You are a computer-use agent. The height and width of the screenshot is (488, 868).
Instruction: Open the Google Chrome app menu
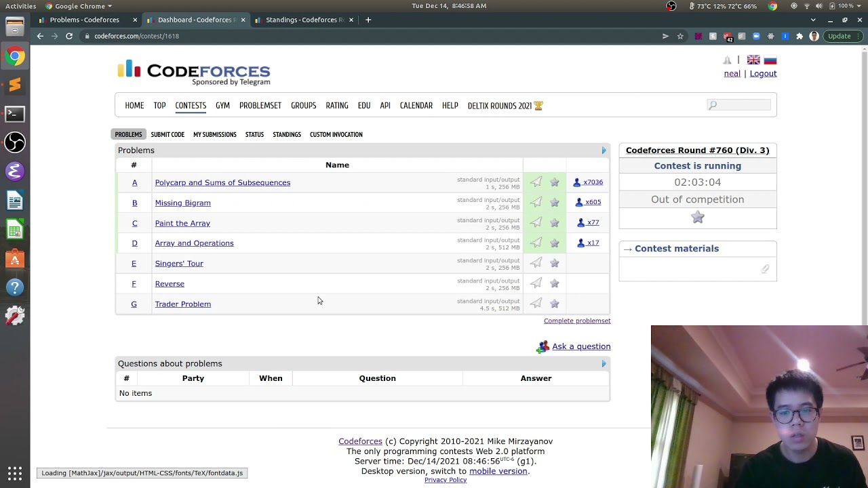click(x=79, y=6)
